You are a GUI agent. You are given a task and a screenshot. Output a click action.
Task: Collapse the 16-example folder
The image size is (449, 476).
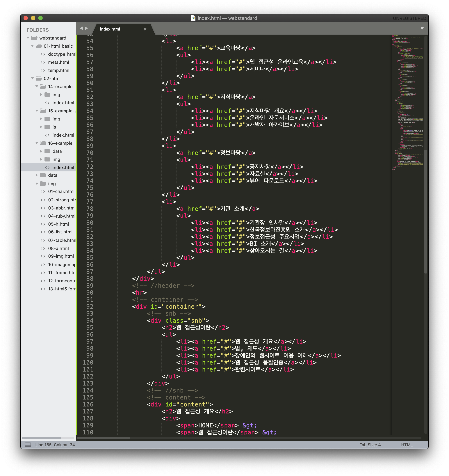37,143
